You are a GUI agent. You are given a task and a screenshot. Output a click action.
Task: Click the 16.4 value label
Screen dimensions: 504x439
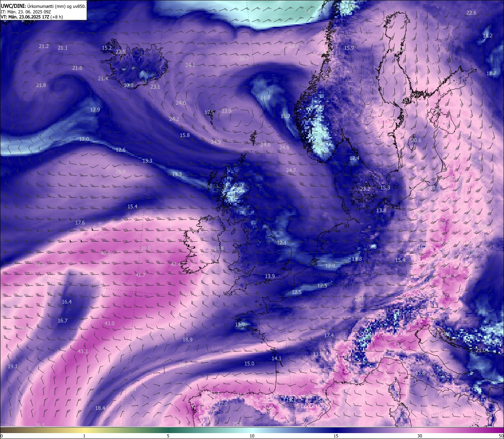pos(67,302)
